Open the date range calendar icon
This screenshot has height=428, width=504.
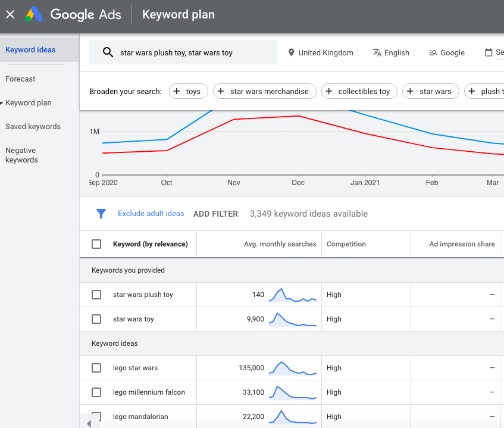[x=489, y=52]
